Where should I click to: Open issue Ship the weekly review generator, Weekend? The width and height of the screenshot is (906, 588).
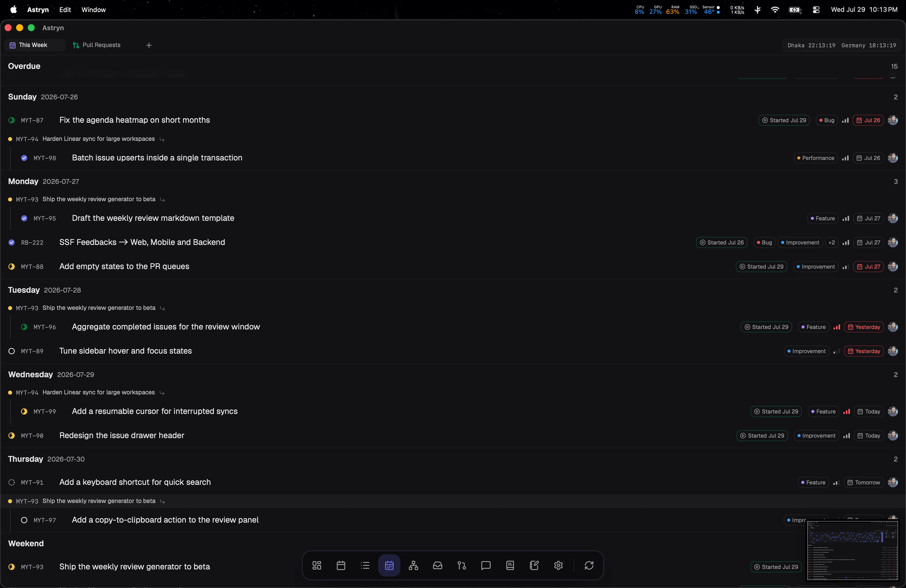(x=135, y=567)
